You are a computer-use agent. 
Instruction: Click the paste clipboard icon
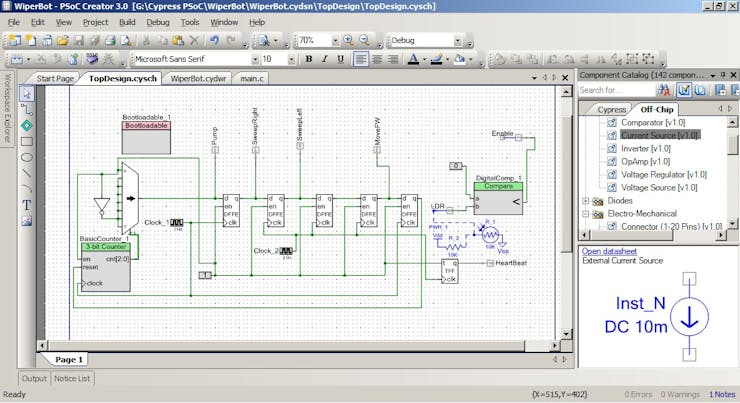point(177,41)
